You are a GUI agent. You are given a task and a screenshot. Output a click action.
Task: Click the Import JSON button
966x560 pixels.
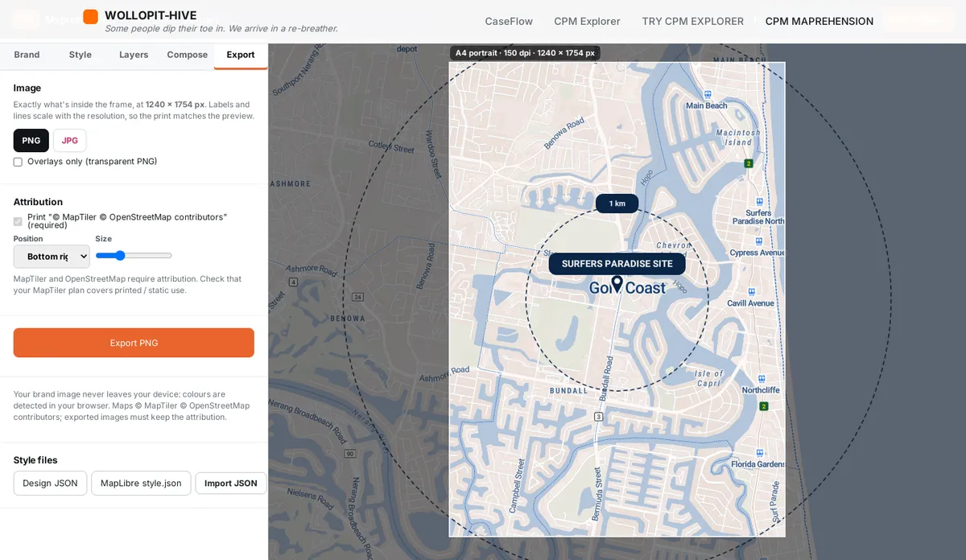click(231, 484)
